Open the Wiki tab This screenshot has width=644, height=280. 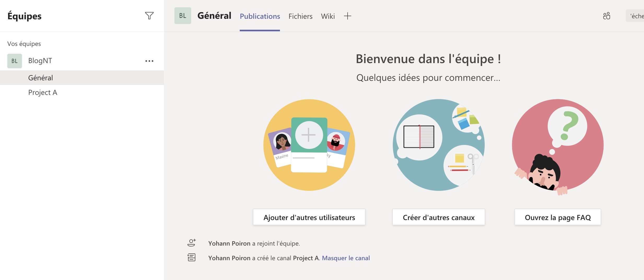pyautogui.click(x=328, y=16)
